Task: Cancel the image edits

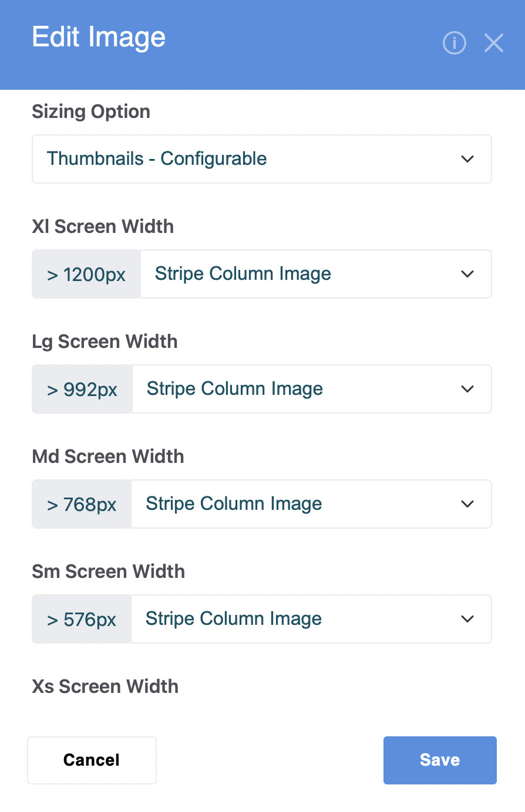Action: tap(92, 760)
